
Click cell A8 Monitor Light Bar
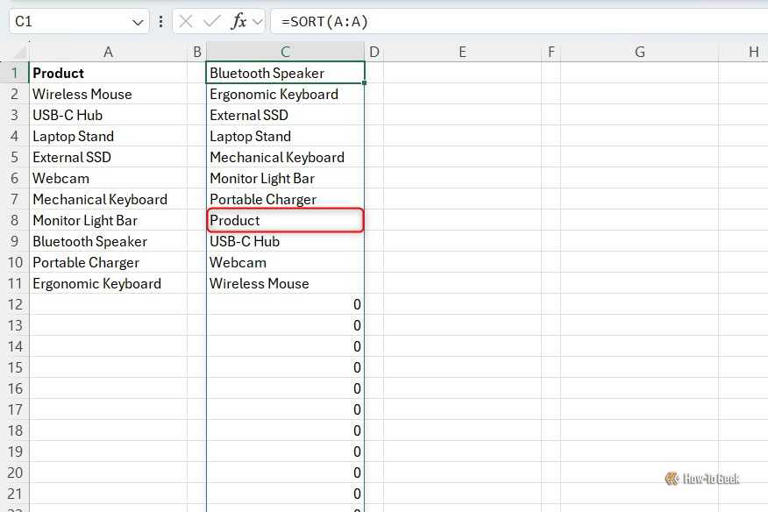108,220
